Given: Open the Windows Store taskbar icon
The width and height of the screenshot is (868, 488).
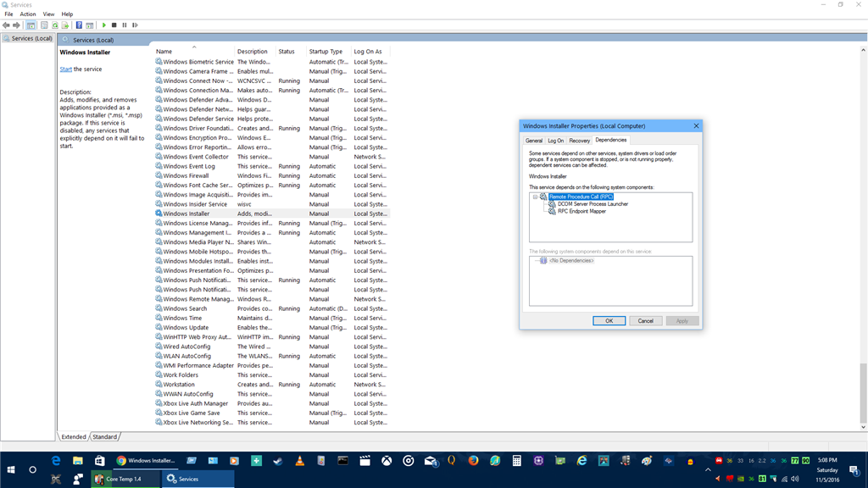Looking at the screenshot, I should [x=100, y=460].
